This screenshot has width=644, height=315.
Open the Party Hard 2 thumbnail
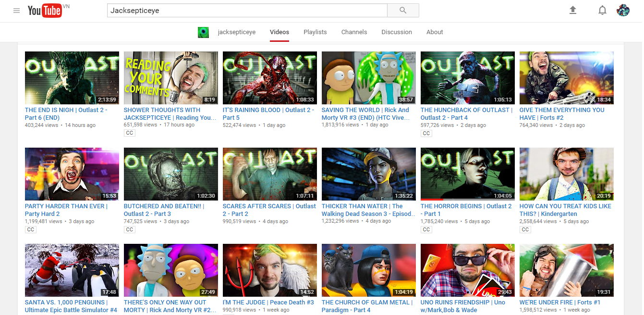72,174
